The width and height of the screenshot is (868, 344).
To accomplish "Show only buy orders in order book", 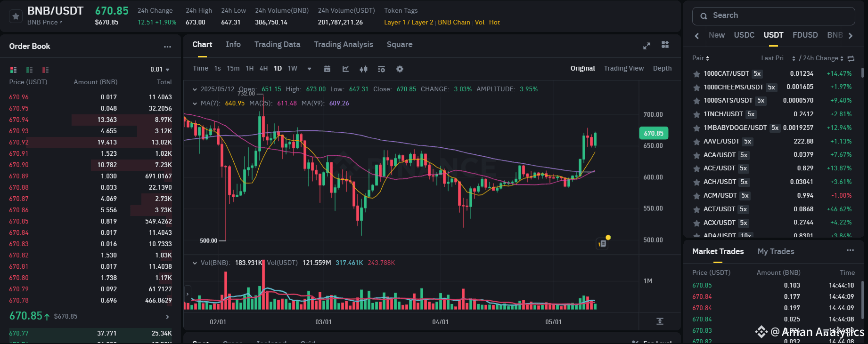I will click(29, 70).
